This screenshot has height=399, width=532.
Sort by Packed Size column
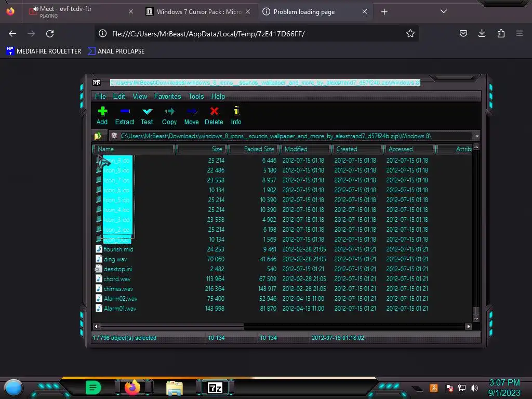click(253, 149)
